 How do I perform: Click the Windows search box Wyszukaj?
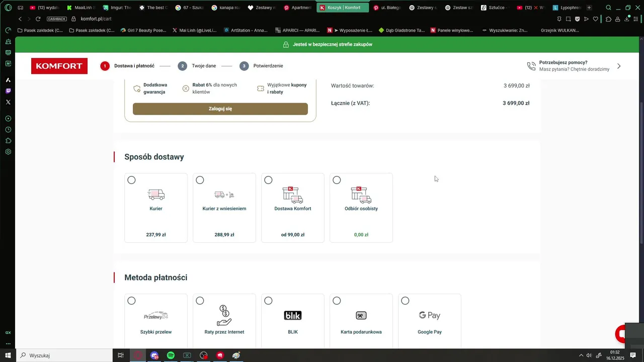[64, 355]
